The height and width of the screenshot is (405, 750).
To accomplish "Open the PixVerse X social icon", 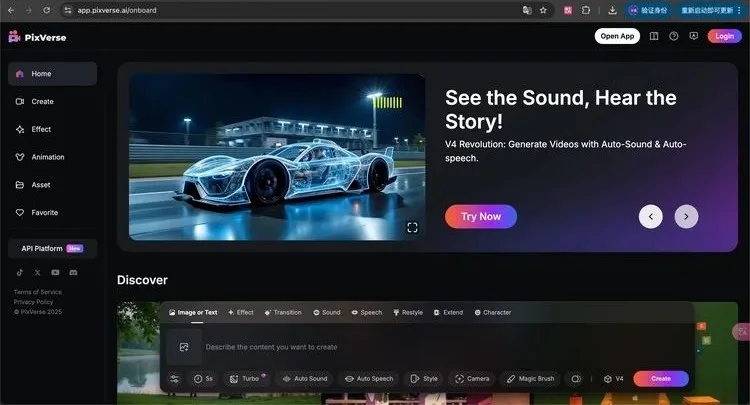I will pyautogui.click(x=37, y=273).
